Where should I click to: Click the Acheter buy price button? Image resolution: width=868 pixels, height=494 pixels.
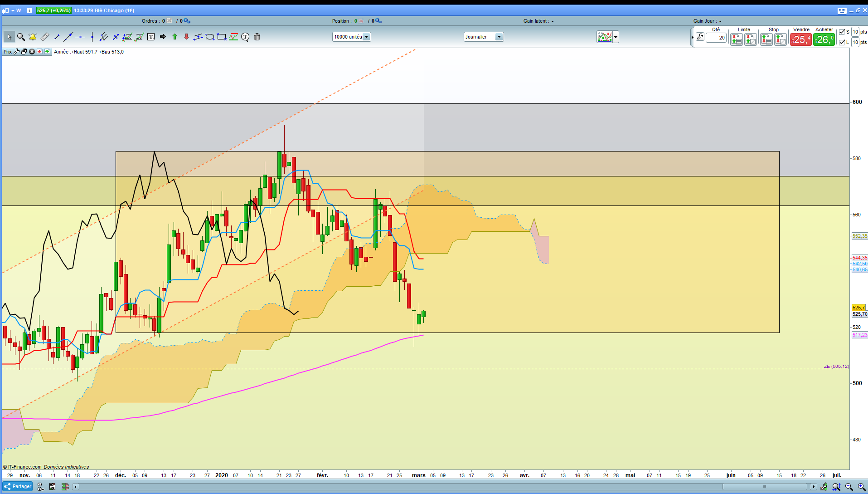click(824, 39)
